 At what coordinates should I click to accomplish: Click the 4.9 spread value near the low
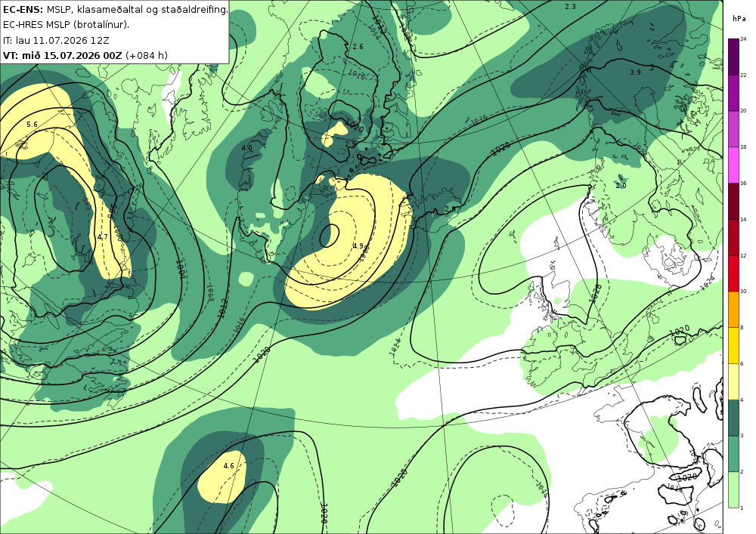point(358,245)
